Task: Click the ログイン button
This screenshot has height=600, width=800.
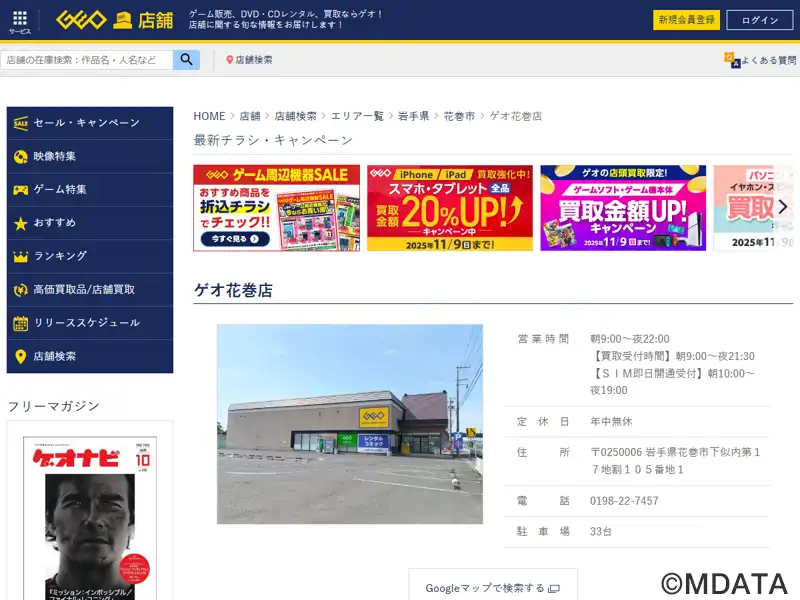Action: point(760,20)
